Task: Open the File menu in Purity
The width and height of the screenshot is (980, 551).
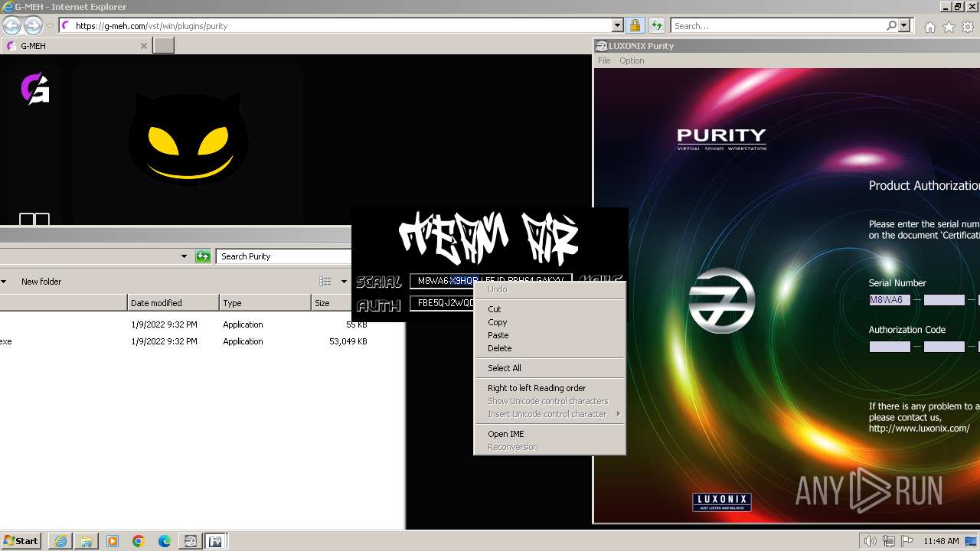Action: (x=604, y=60)
